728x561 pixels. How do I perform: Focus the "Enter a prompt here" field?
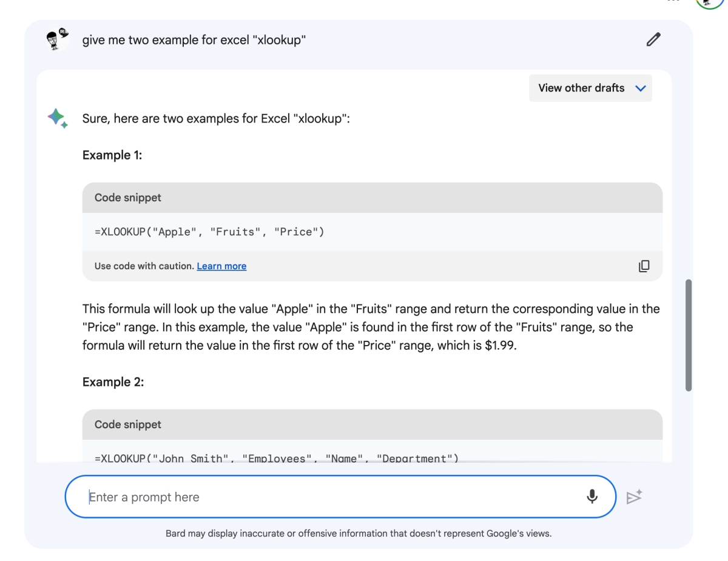click(x=328, y=497)
